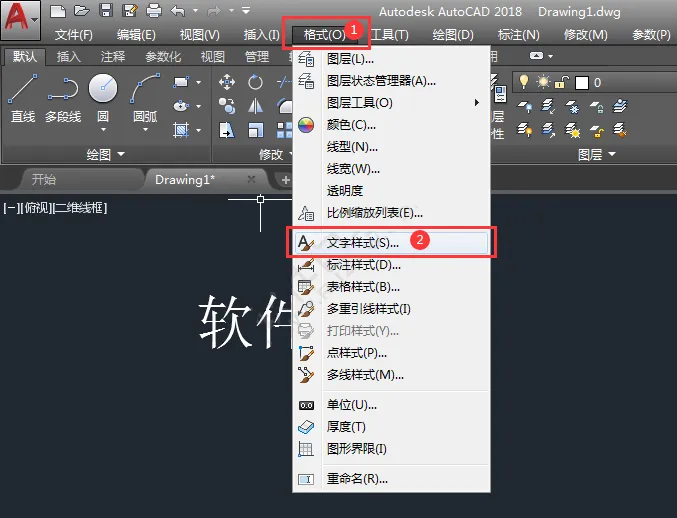The height and width of the screenshot is (518, 677).
Task: Click the Units 0.0 icon in Format menu
Action: click(x=306, y=405)
